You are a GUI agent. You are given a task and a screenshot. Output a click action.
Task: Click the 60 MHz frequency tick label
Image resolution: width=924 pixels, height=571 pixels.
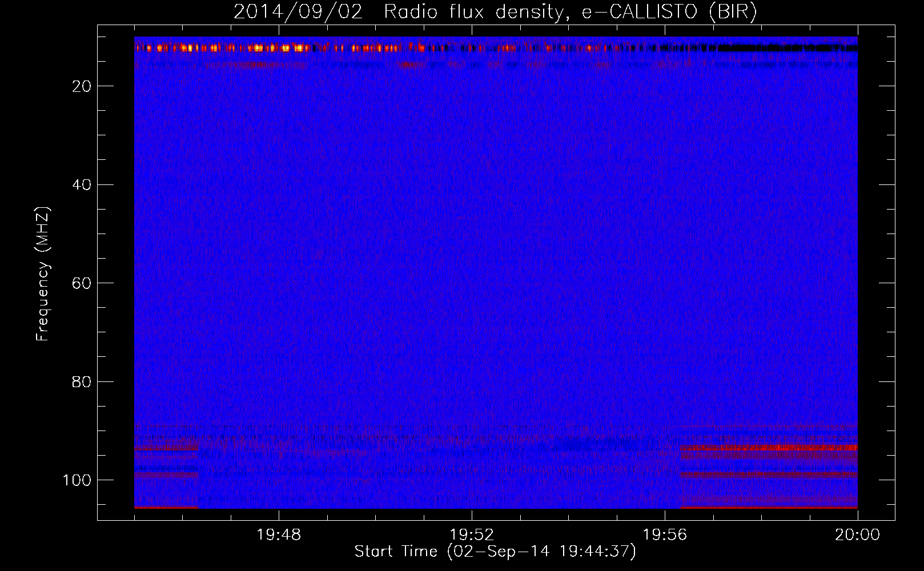coord(82,284)
